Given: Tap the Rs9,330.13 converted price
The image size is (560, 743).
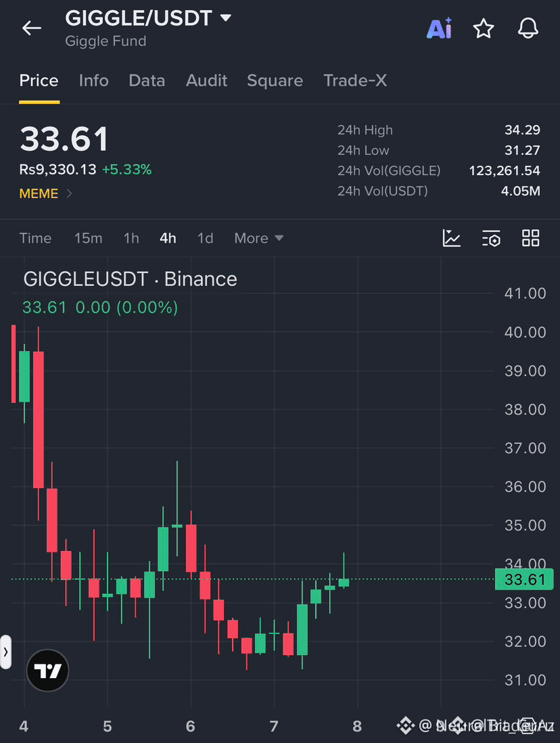Looking at the screenshot, I should click(x=58, y=170).
